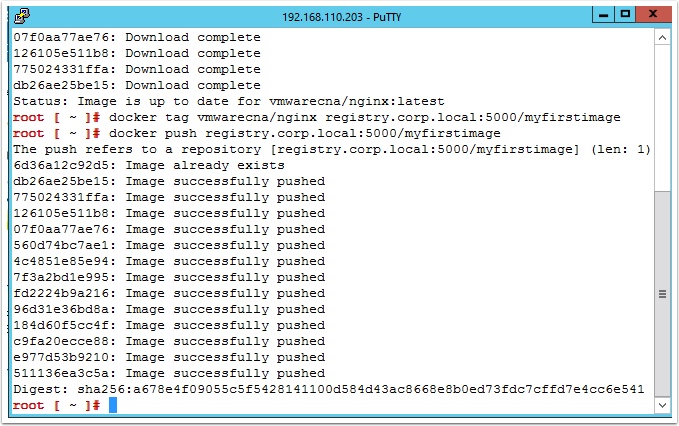This screenshot has width=679, height=426.
Task: Click the blue terminal cursor block
Action: click(x=113, y=405)
